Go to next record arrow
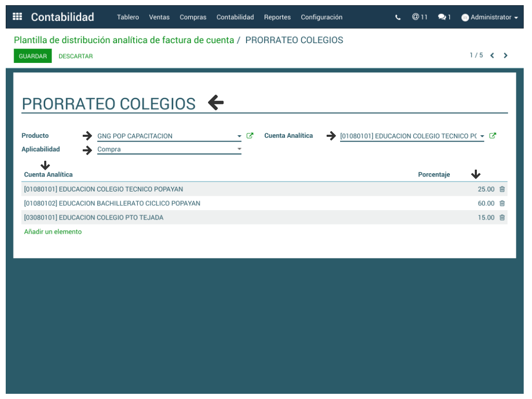532x399 pixels. click(x=505, y=56)
